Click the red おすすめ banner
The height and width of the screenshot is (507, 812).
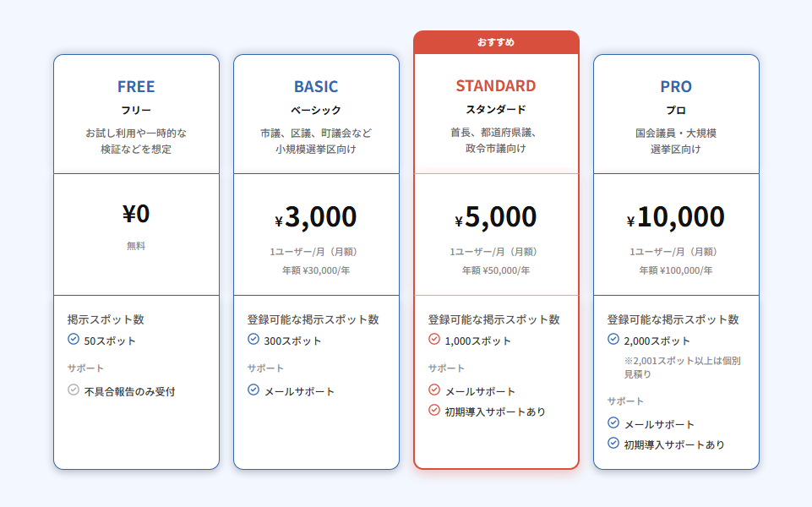click(496, 42)
